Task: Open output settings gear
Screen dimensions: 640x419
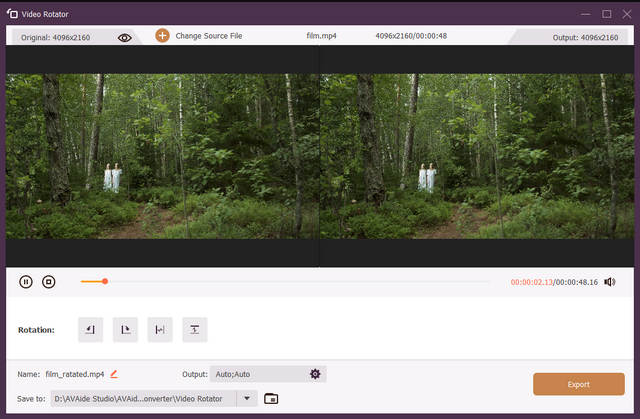Action: [315, 374]
